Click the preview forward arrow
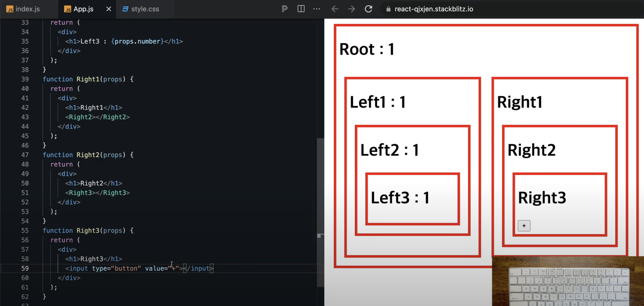644x306 pixels. [x=351, y=9]
